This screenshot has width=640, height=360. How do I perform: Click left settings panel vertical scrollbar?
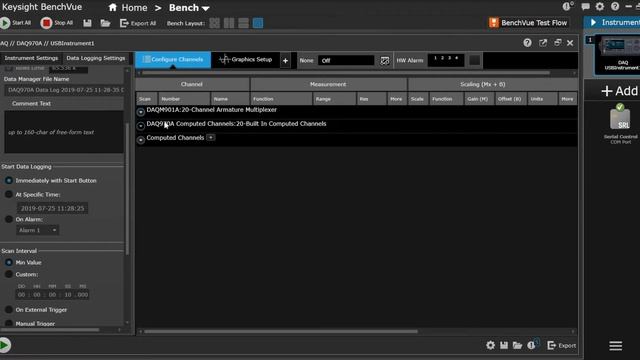[127, 188]
